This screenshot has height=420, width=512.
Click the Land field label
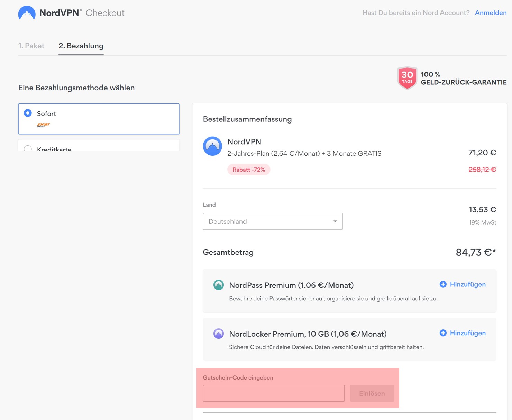tap(209, 205)
